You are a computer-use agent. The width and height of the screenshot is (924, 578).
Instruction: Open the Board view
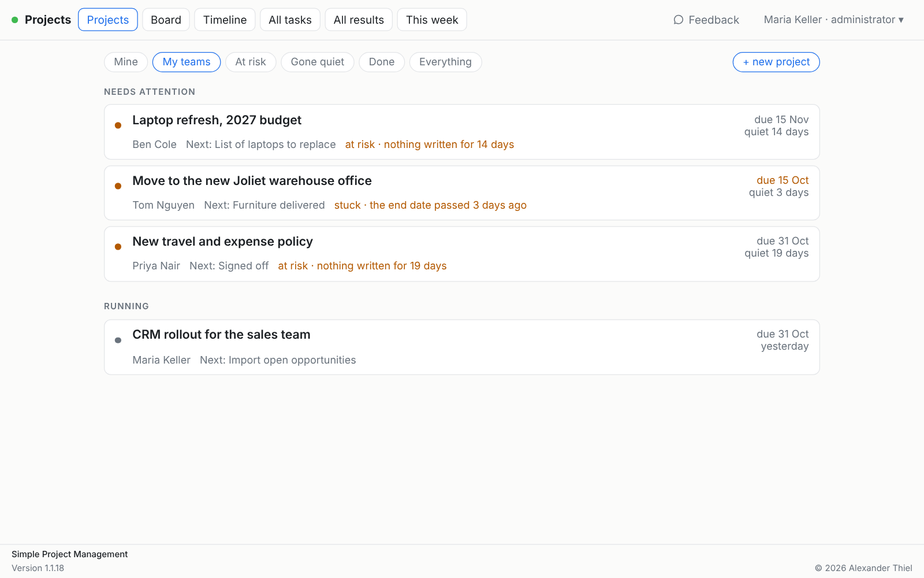click(166, 20)
